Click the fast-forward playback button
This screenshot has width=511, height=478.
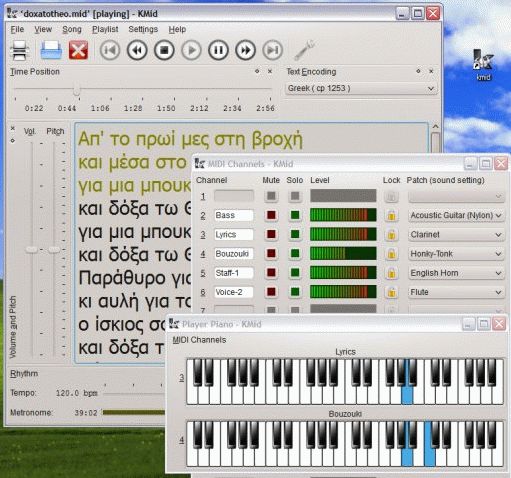[x=245, y=50]
